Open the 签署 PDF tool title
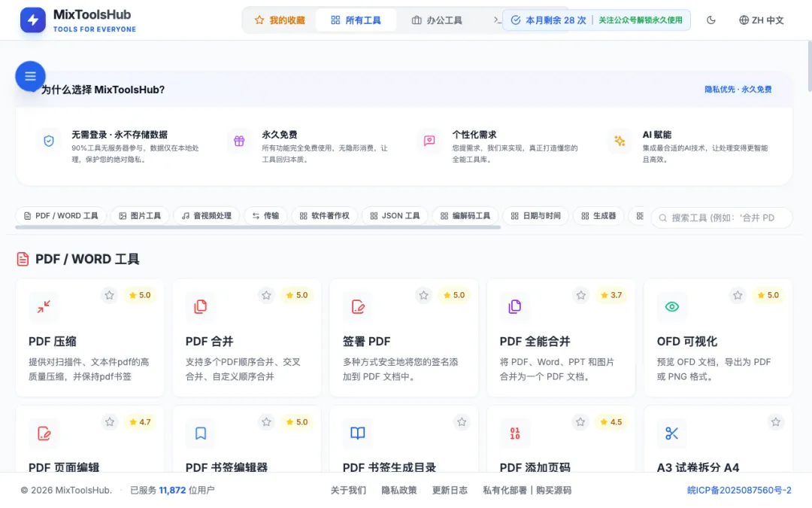This screenshot has width=812, height=508. 367,341
